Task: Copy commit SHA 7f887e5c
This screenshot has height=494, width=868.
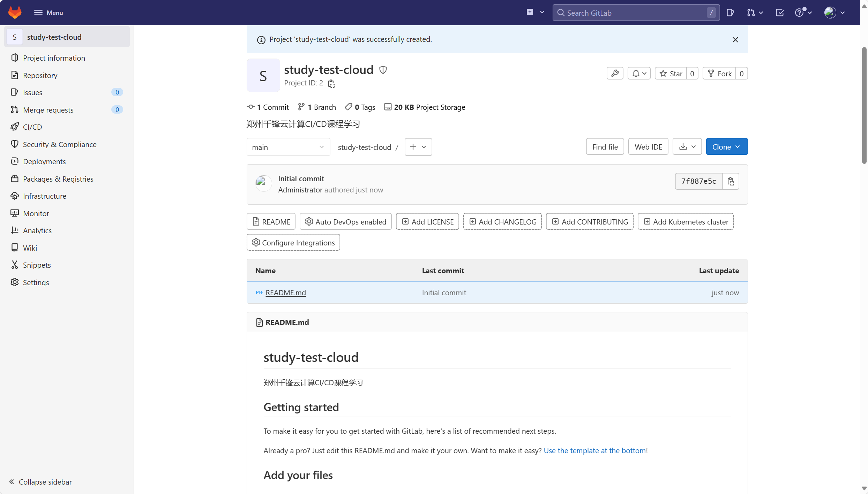Action: (731, 181)
